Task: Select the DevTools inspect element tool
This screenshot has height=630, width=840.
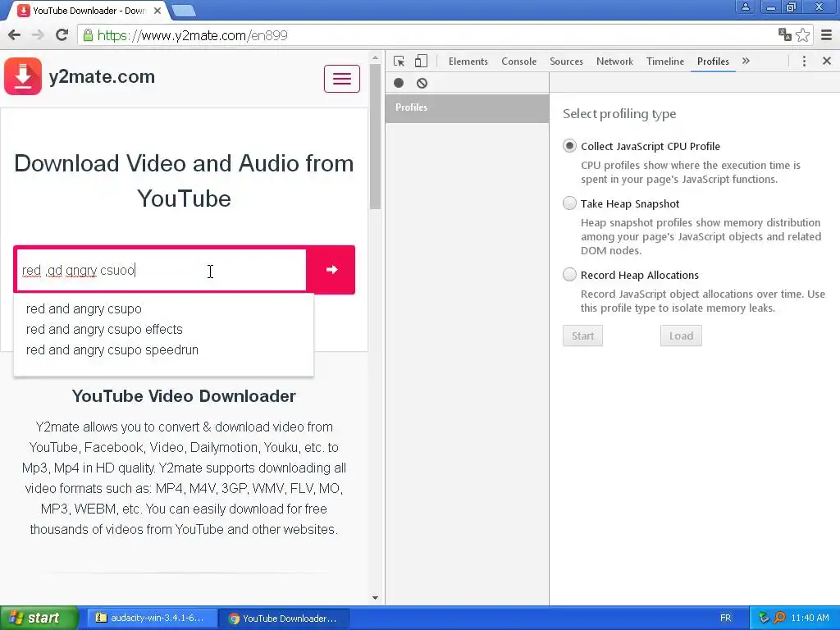Action: click(399, 61)
